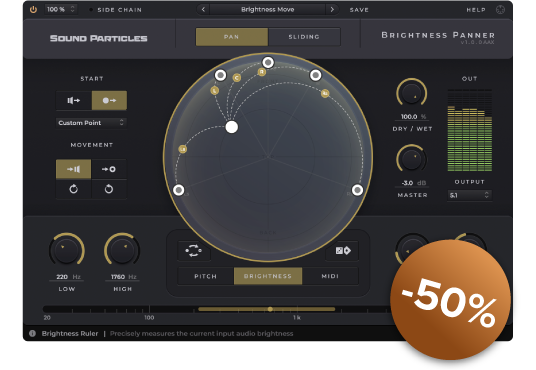This screenshot has width=536, height=370.
Task: Click the DRY / WET knob
Action: coord(412,93)
